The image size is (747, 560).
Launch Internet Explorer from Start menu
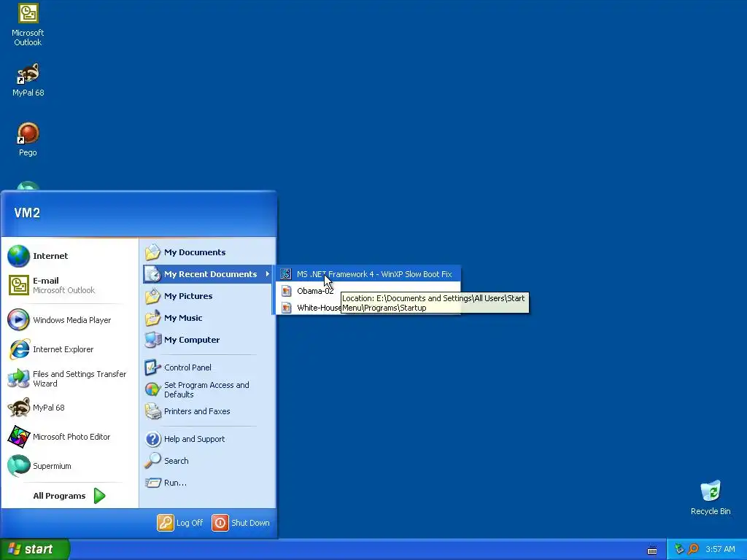(69, 349)
